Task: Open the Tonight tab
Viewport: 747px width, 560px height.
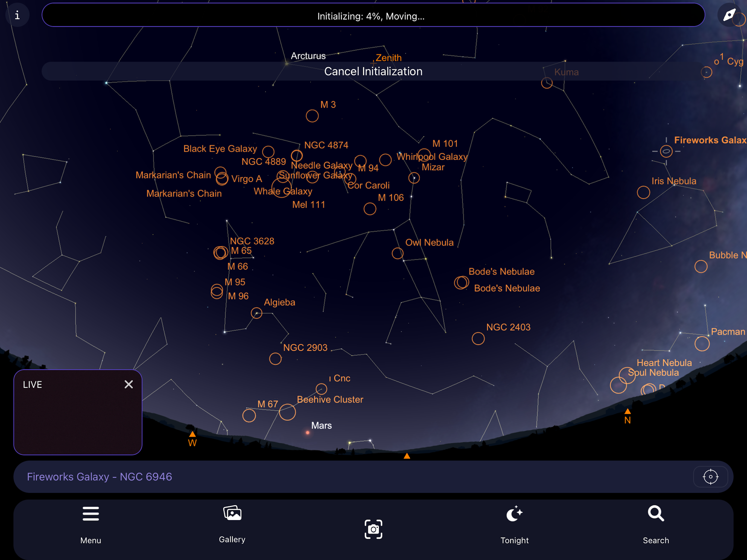Action: click(515, 526)
